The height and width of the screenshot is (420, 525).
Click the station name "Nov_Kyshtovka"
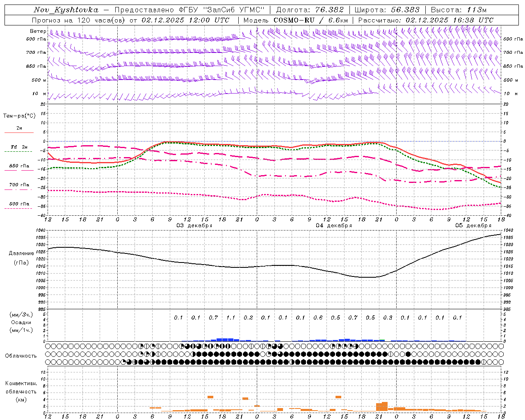[66, 10]
